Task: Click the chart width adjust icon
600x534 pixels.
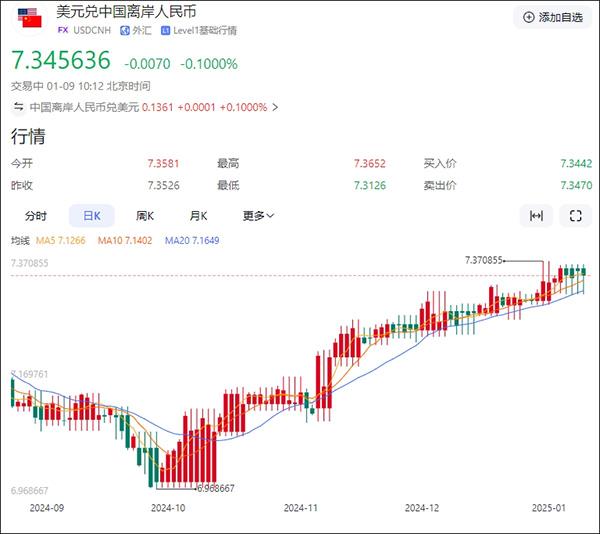Action: tap(536, 216)
